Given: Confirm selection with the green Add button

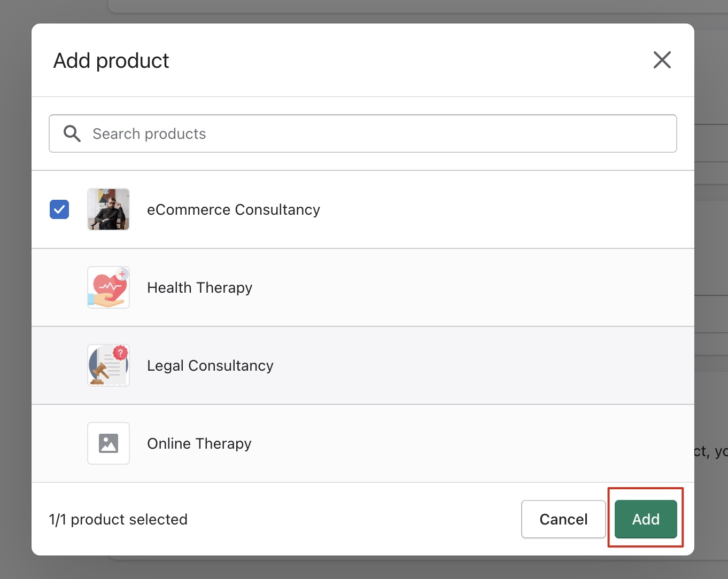Looking at the screenshot, I should (x=646, y=519).
